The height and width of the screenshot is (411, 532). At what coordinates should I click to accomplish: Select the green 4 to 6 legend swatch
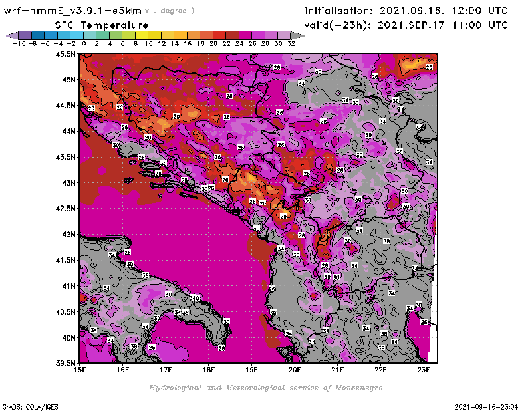116,35
